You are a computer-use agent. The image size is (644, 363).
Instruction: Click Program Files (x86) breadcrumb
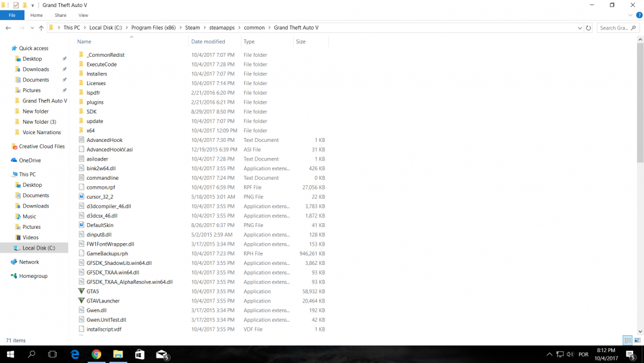click(153, 28)
